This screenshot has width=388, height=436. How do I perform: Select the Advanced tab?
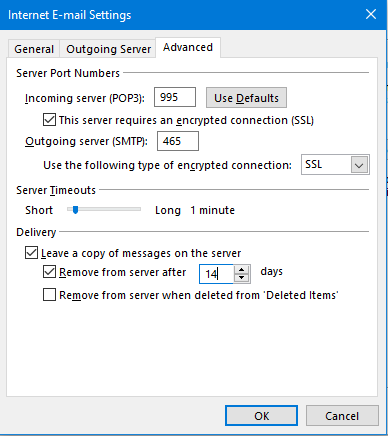pyautogui.click(x=188, y=47)
